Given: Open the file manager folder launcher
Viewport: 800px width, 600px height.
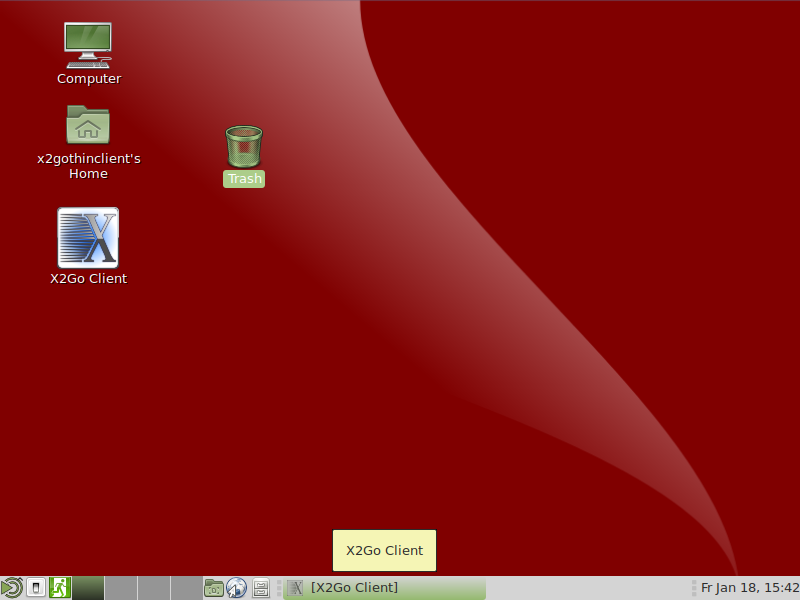Looking at the screenshot, I should (214, 588).
